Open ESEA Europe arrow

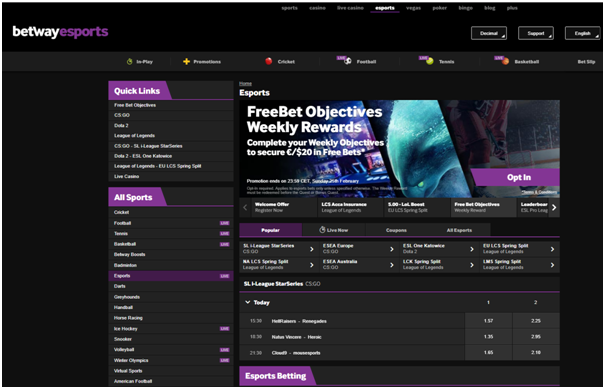click(x=392, y=249)
